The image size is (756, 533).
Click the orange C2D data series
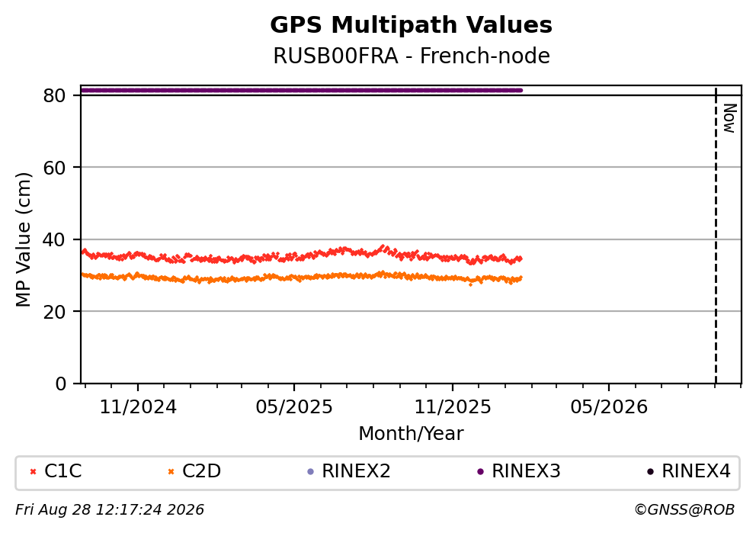pyautogui.click(x=301, y=278)
